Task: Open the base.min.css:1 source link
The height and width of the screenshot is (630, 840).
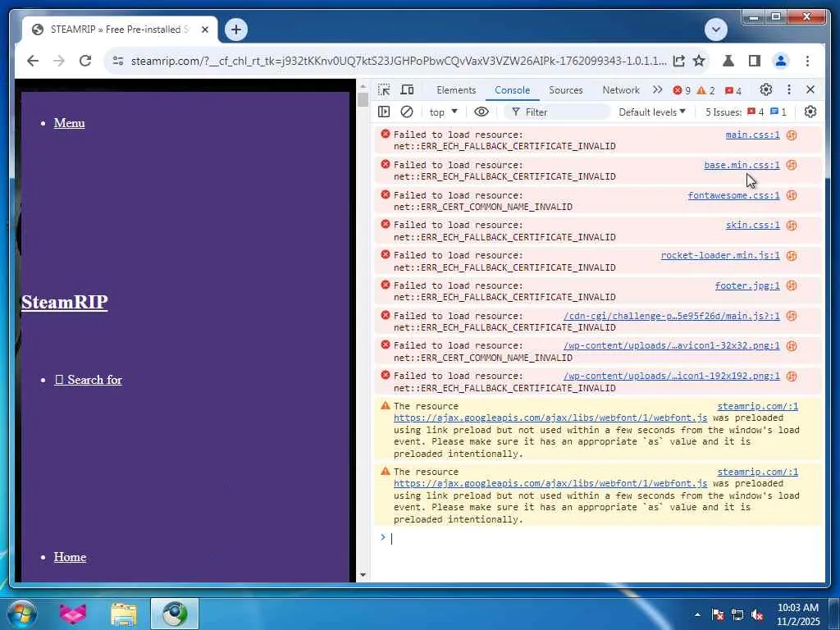Action: (742, 165)
